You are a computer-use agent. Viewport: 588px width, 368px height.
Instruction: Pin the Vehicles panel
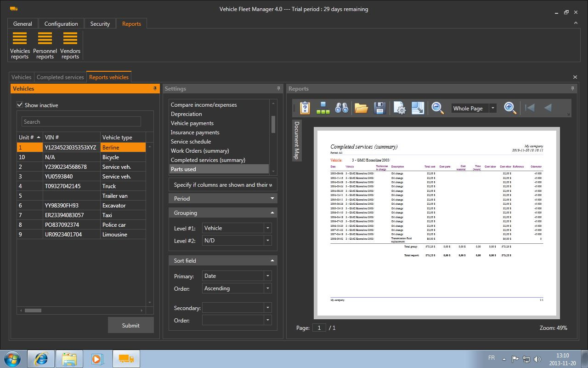tap(155, 88)
